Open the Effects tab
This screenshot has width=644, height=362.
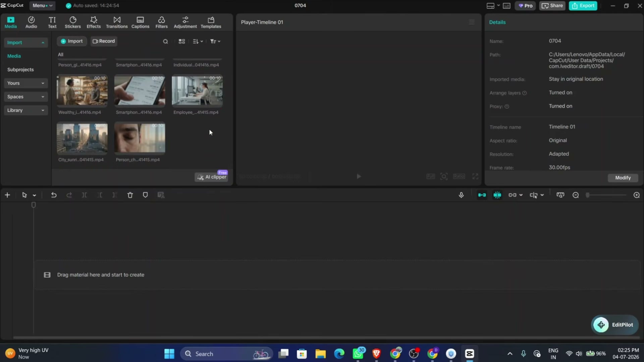pyautogui.click(x=94, y=22)
